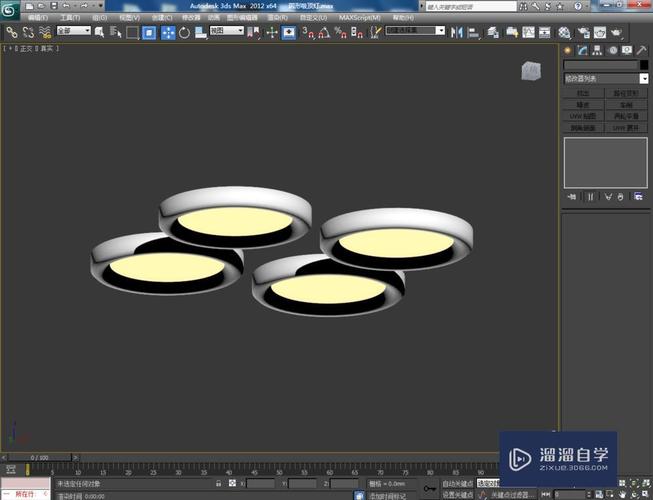Switch to the Modify command panel tab
Image resolution: width=653 pixels, height=500 pixels.
[582, 50]
